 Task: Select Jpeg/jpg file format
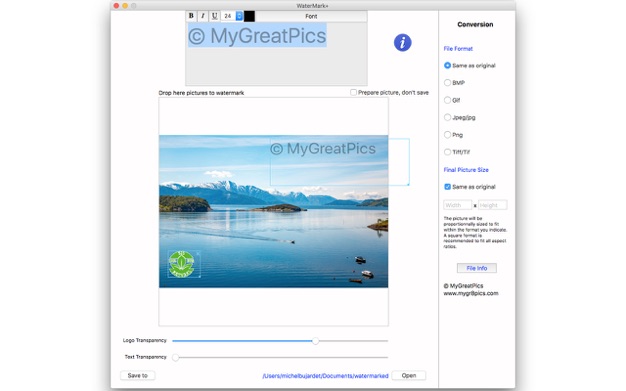click(447, 117)
